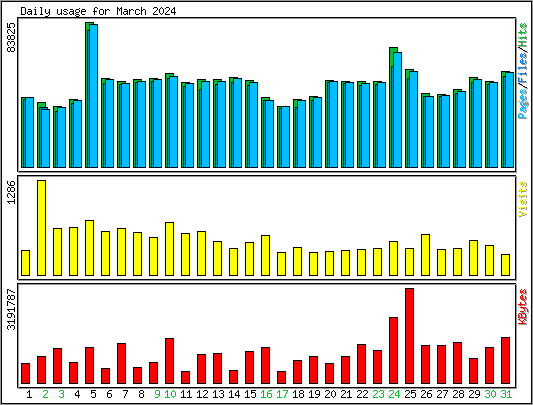This screenshot has width=533, height=405.
Task: Click the red KBytes bar for day 17
Action: click(281, 377)
